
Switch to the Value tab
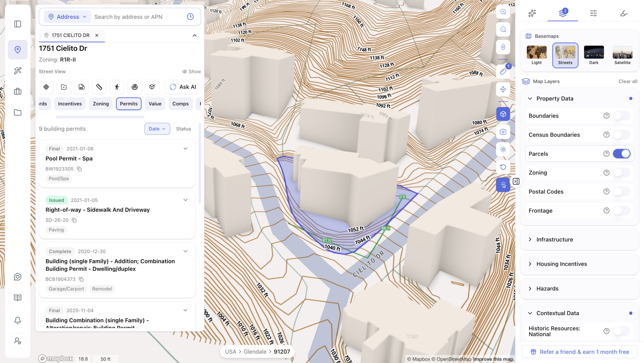tap(155, 104)
